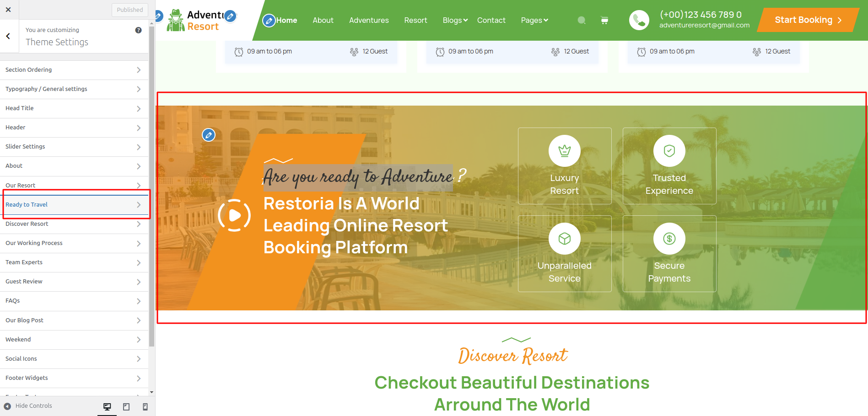Open the Adventures nav link
Image resolution: width=868 pixels, height=416 pixels.
coord(369,20)
